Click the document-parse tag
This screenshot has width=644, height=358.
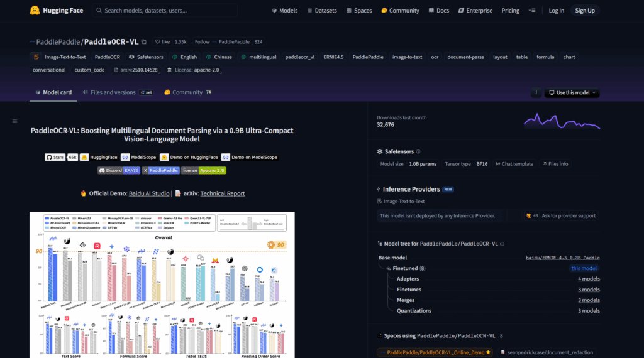[x=466, y=57]
